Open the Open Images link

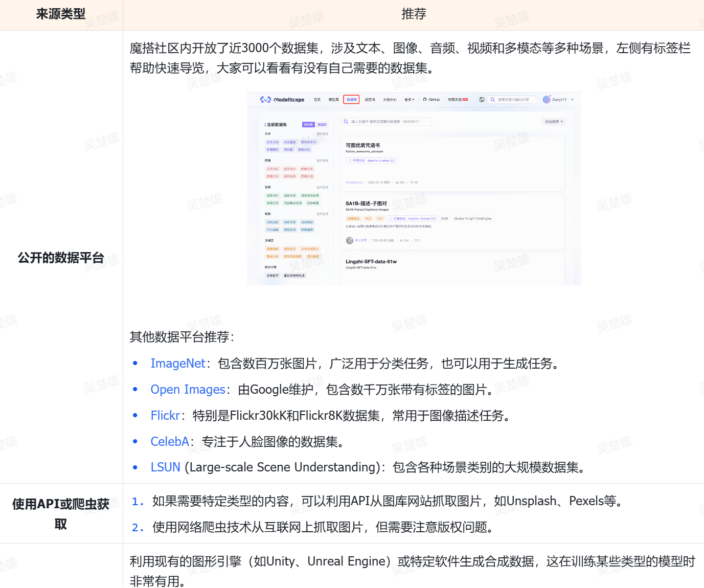[188, 390]
